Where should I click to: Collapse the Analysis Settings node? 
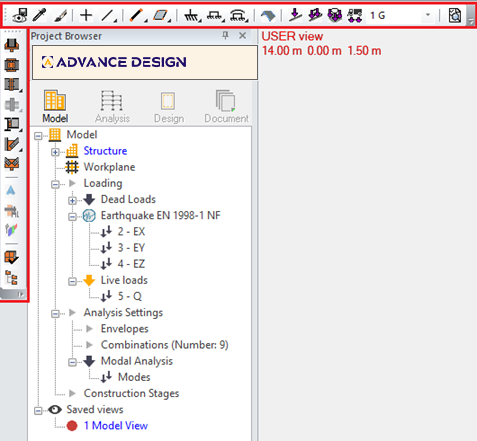(55, 314)
